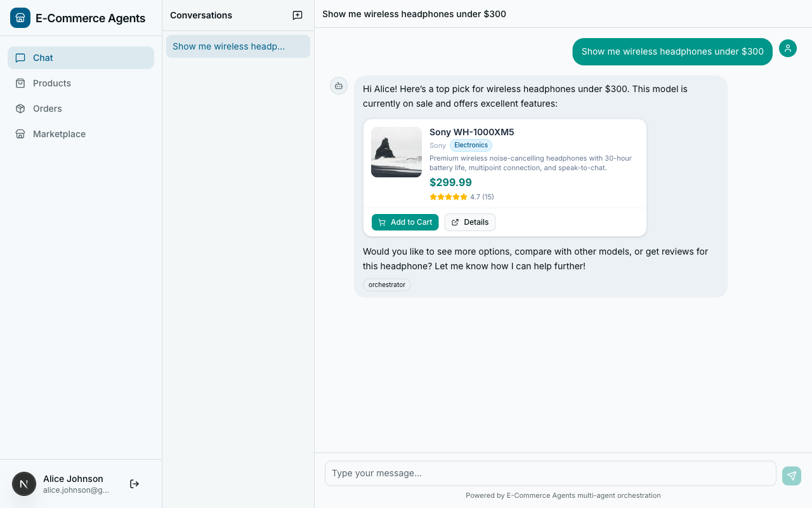Click the Electronics category badge
The image size is (812, 508).
pos(471,145)
